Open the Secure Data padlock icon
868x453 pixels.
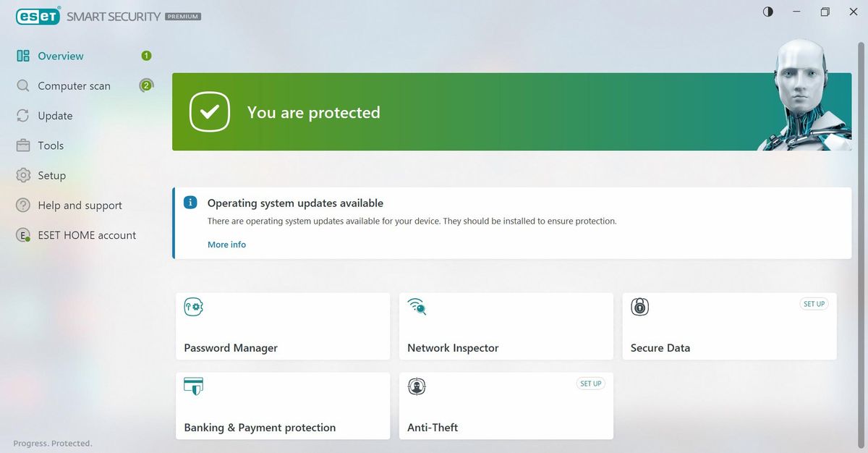coord(639,306)
